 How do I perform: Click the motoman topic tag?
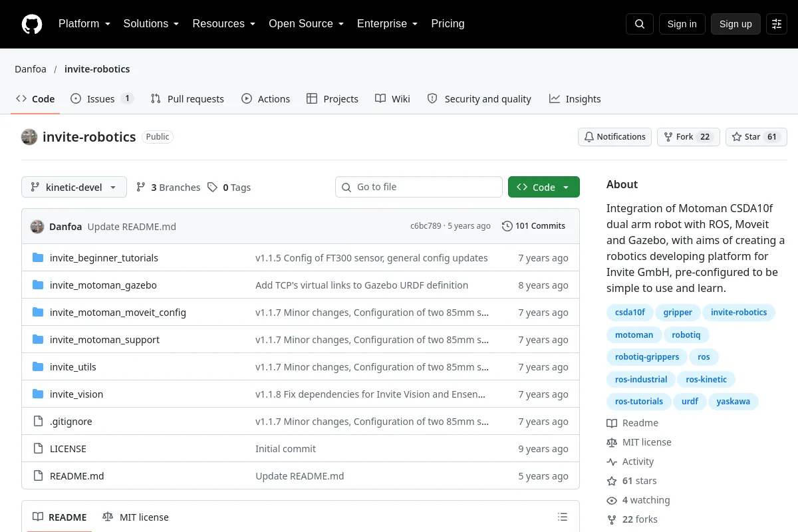coord(634,335)
